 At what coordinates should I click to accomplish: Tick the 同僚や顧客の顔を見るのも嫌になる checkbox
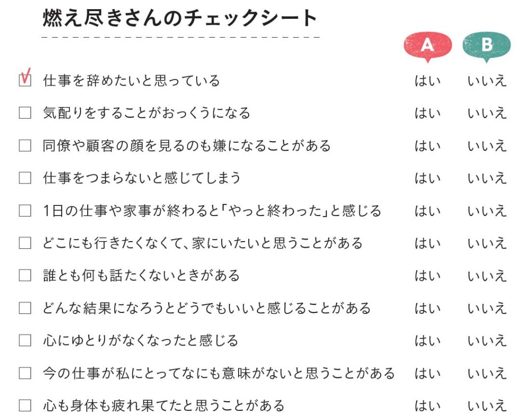click(25, 146)
